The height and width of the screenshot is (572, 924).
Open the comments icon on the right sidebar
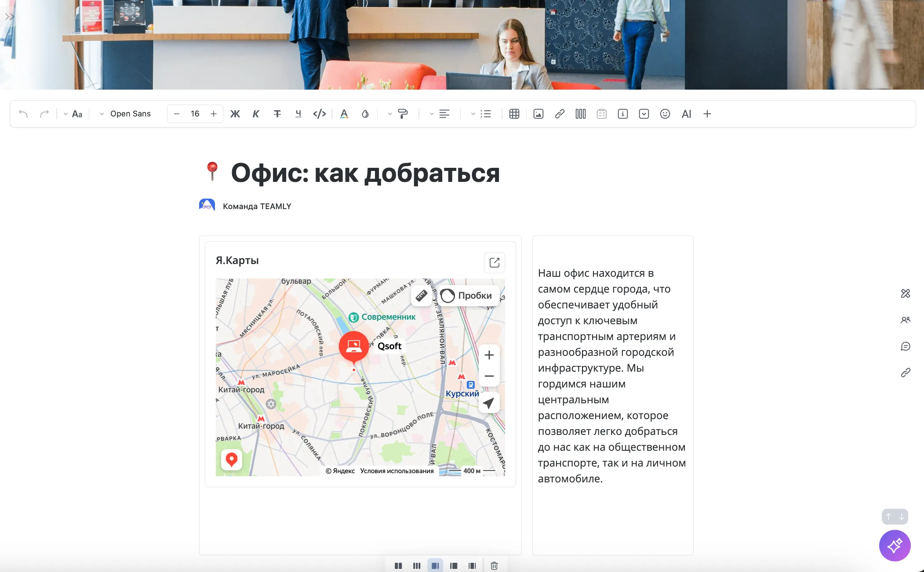pyautogui.click(x=905, y=347)
